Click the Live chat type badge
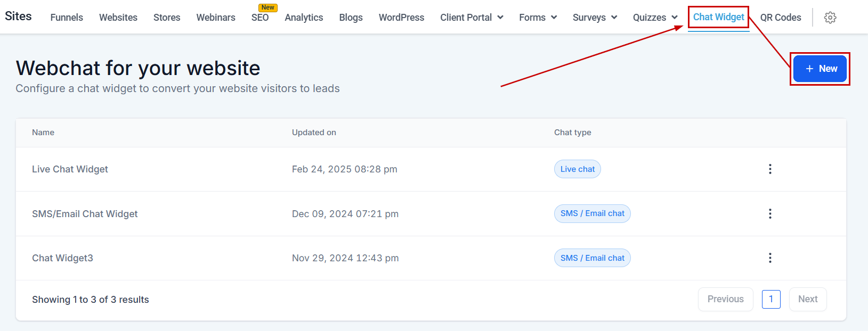The width and height of the screenshot is (868, 331). click(578, 169)
